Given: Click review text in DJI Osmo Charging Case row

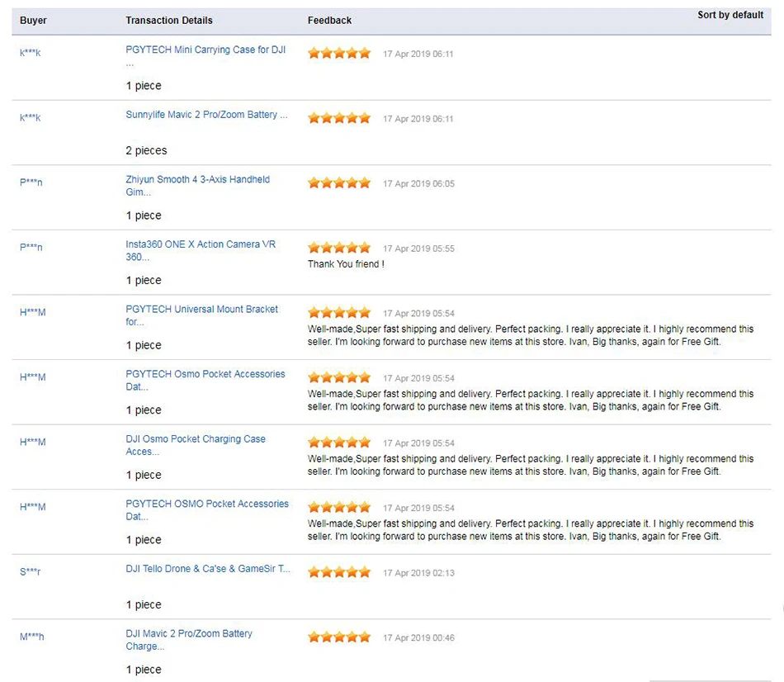Looking at the screenshot, I should pyautogui.click(x=531, y=465).
